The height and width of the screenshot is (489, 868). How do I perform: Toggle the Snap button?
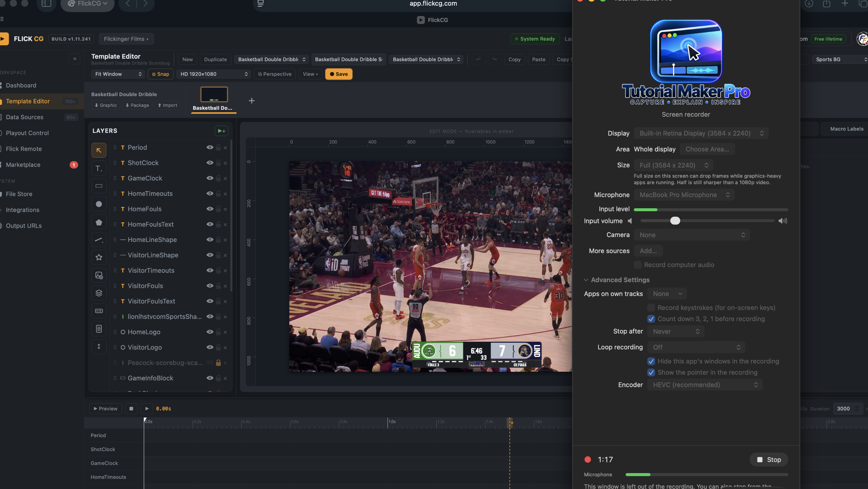pos(160,74)
